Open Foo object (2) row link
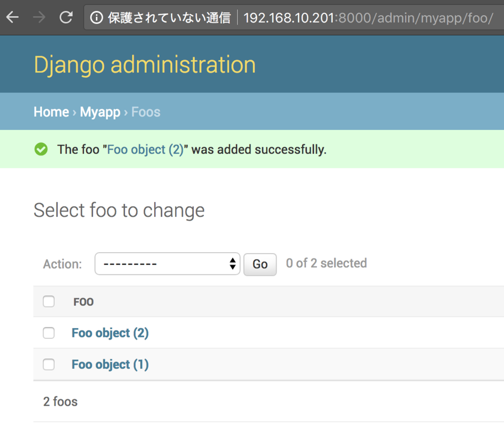Screen dimensions: 504x427 110,333
